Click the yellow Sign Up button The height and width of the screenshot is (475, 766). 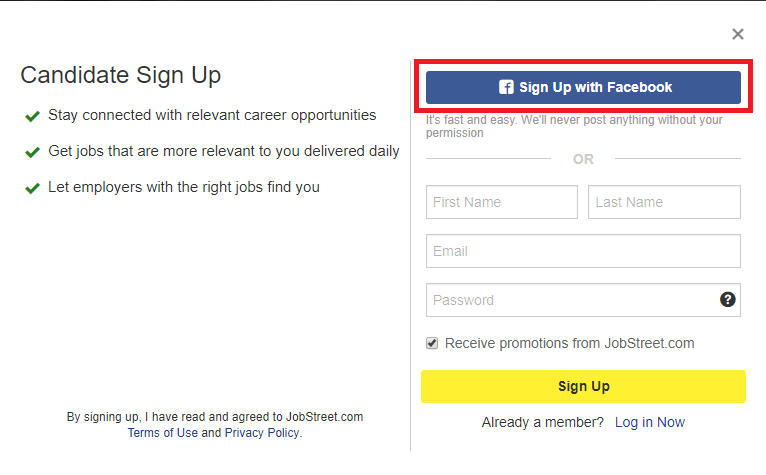click(x=583, y=387)
